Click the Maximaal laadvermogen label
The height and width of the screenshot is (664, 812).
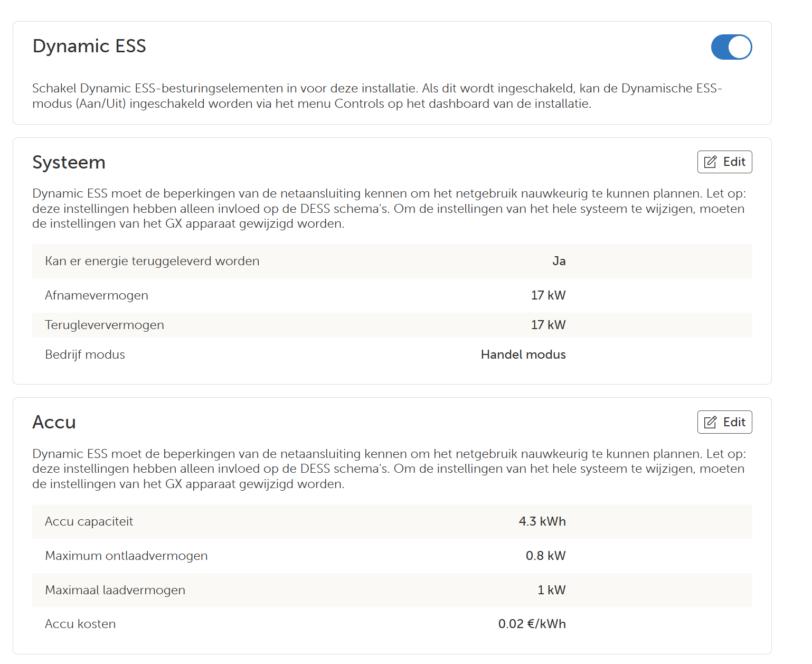[115, 590]
